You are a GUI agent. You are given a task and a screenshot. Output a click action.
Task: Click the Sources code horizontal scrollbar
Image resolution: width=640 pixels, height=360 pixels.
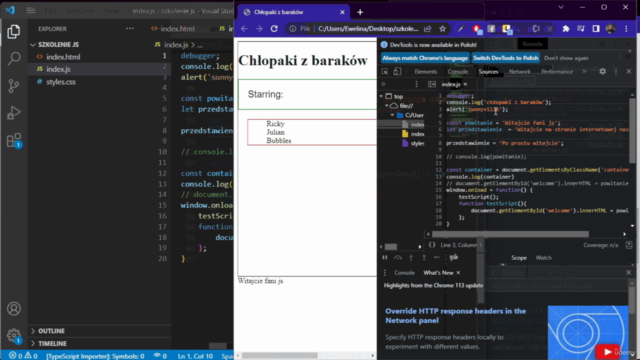510,234
